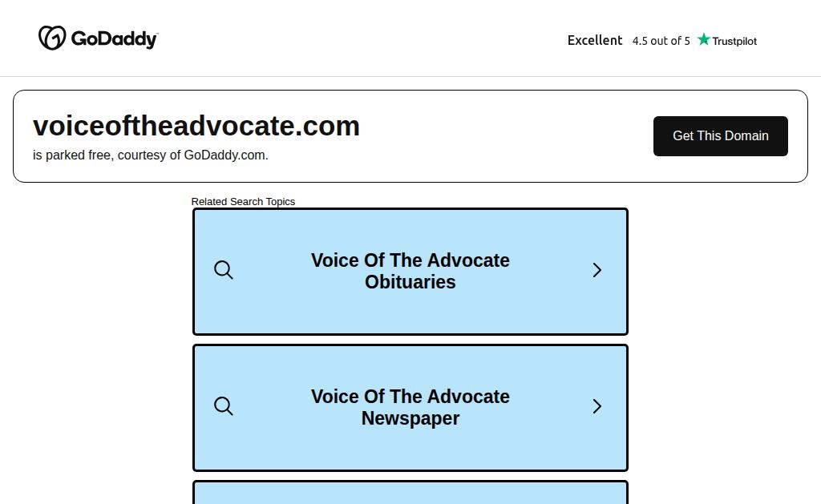
Task: Click the magnifier icon on Obituaries card
Action: pyautogui.click(x=224, y=270)
